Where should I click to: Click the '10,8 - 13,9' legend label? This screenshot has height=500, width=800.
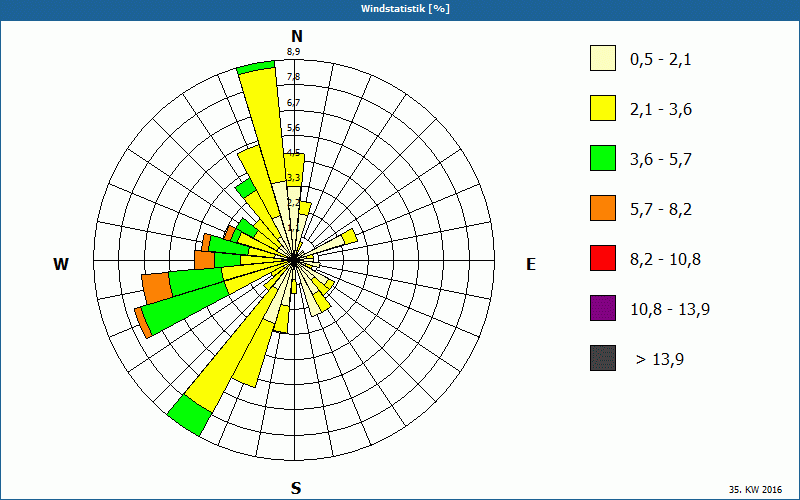(x=670, y=310)
